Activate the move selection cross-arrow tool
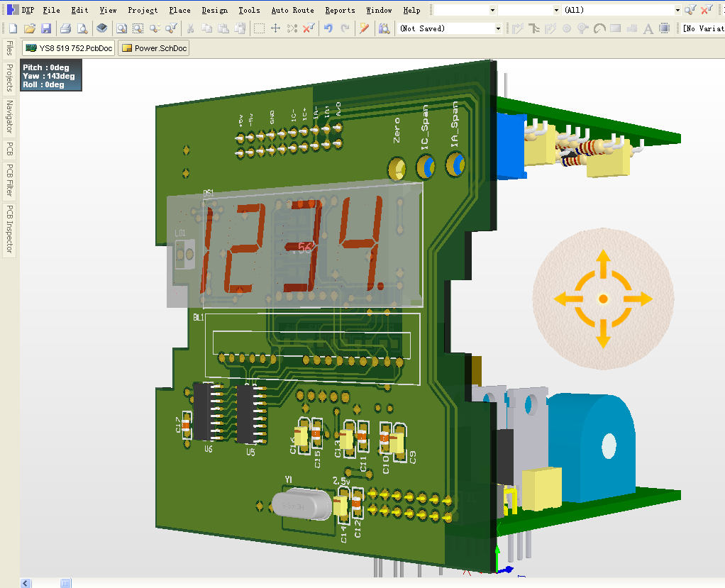 (x=275, y=28)
